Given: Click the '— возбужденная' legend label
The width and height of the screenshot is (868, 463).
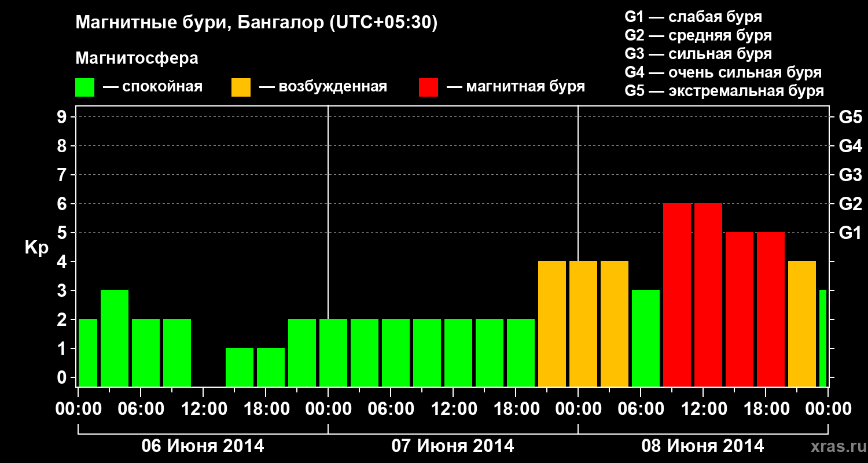Looking at the screenshot, I should click(x=323, y=87).
